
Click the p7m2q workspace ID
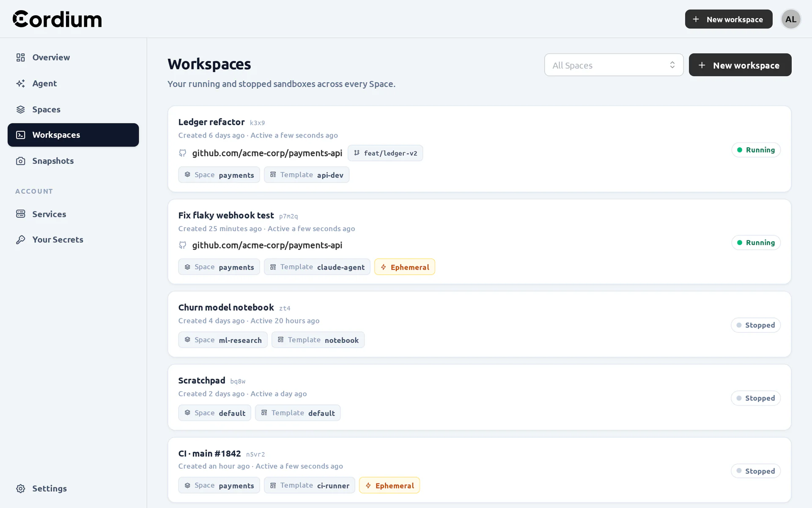coord(288,216)
